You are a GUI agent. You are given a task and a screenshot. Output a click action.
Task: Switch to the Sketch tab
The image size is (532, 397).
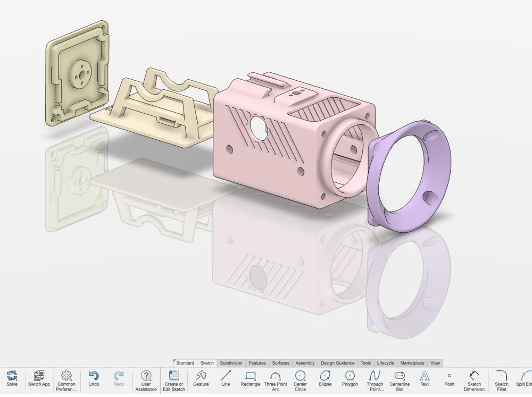207,363
